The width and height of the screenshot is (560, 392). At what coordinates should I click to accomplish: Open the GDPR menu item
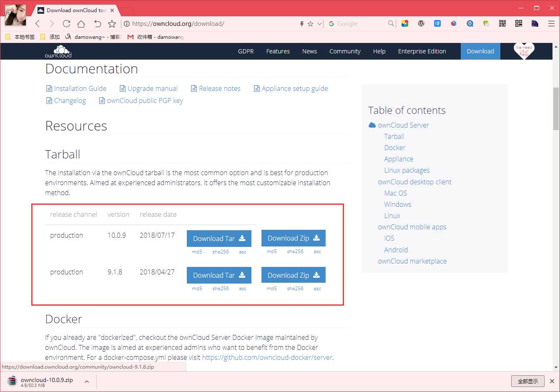point(246,51)
